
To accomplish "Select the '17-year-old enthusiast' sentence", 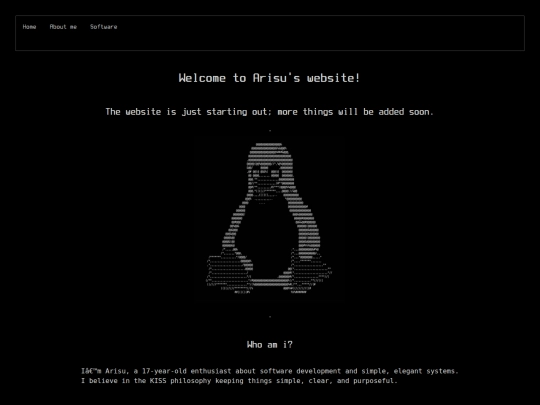I will (x=270, y=371).
